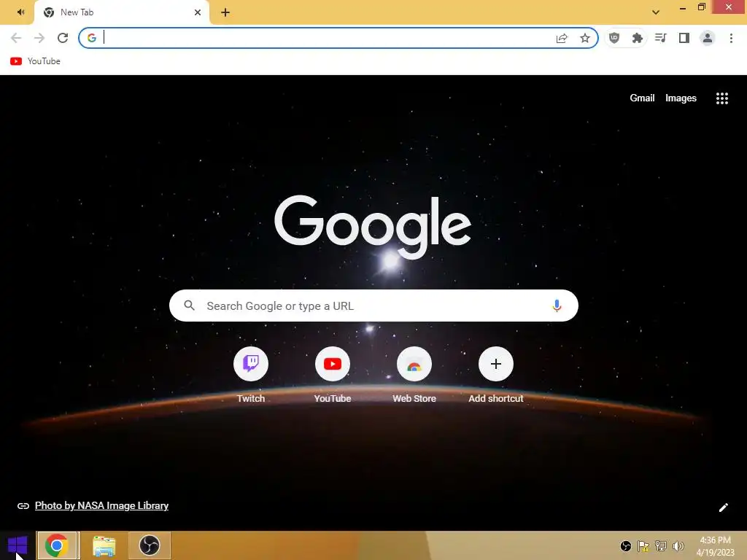747x560 pixels.
Task: Click the Add shortcut button
Action: [x=496, y=376]
